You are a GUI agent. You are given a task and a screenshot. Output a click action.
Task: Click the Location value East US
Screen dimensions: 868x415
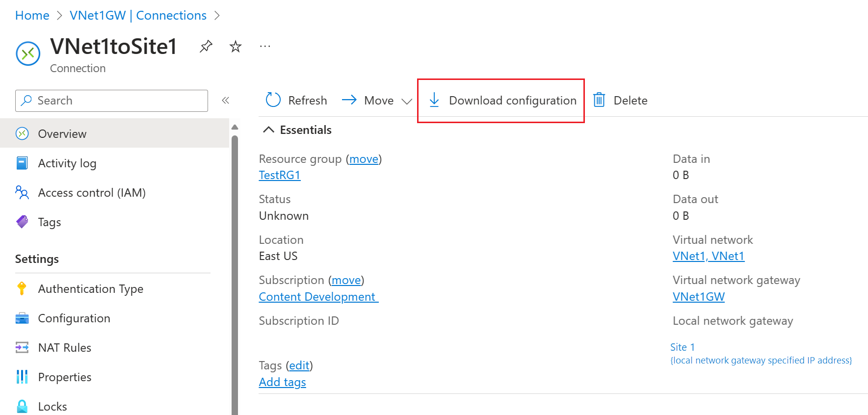click(278, 256)
